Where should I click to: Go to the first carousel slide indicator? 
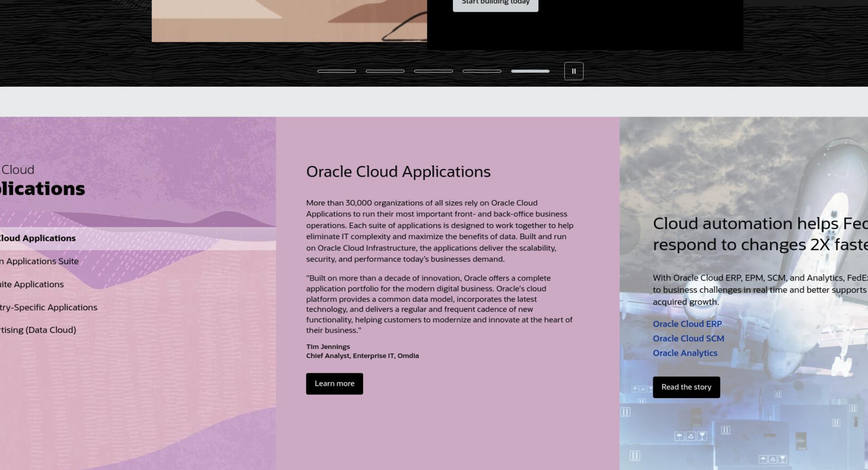[x=337, y=71]
